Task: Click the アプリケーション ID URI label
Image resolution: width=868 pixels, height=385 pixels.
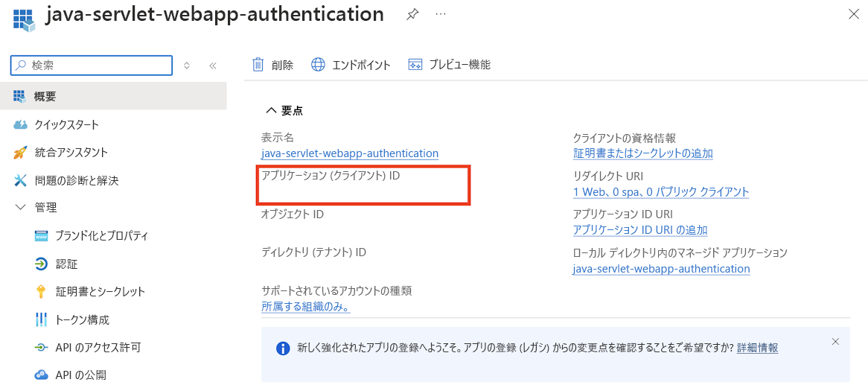Action: 623,214
